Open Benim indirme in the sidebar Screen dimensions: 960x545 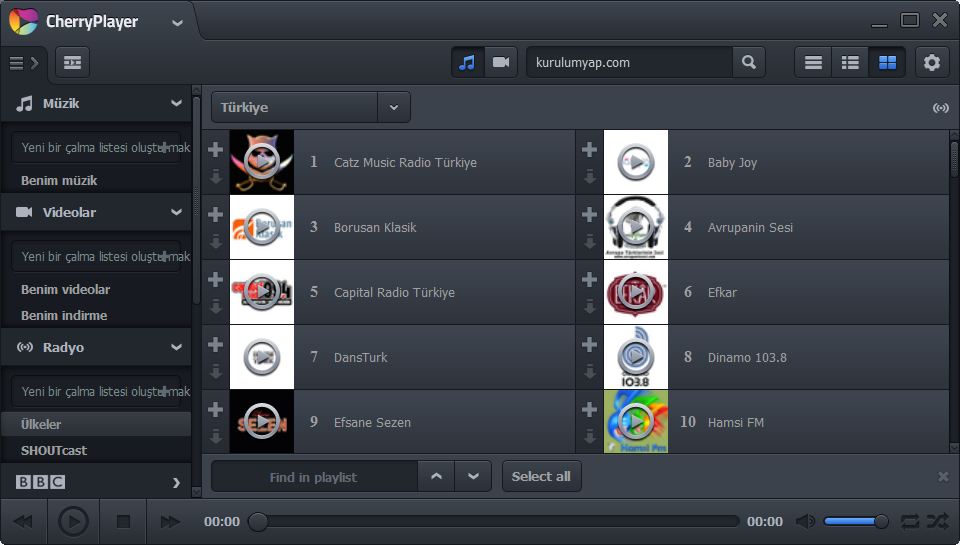(x=64, y=316)
